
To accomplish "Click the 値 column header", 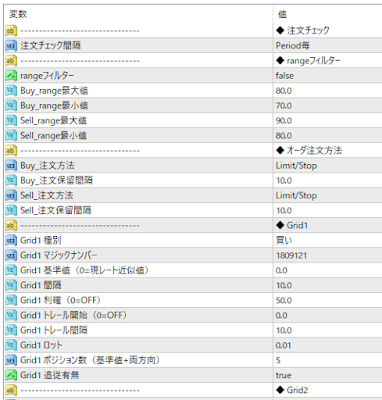I will (282, 14).
